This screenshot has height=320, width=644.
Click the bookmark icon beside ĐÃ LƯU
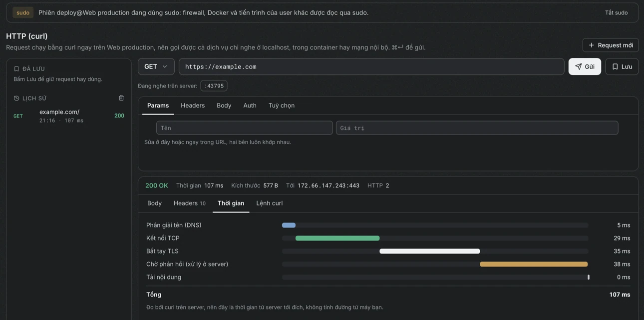point(16,69)
